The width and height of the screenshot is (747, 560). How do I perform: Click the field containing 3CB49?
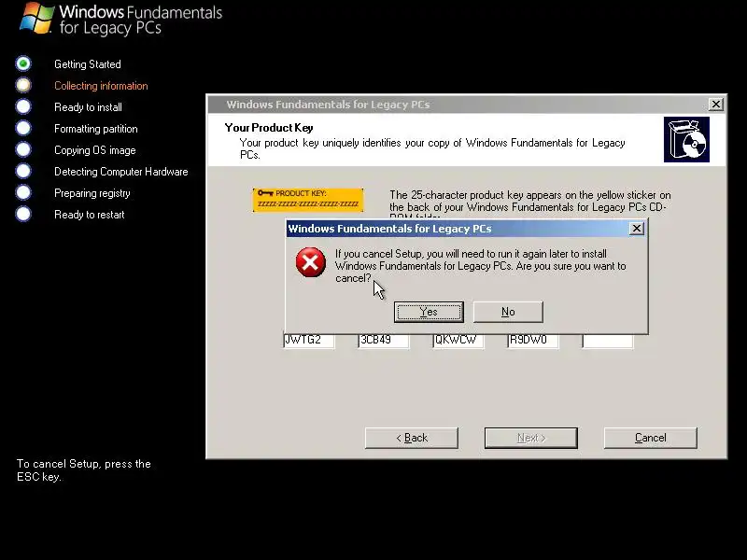pyautogui.click(x=384, y=341)
